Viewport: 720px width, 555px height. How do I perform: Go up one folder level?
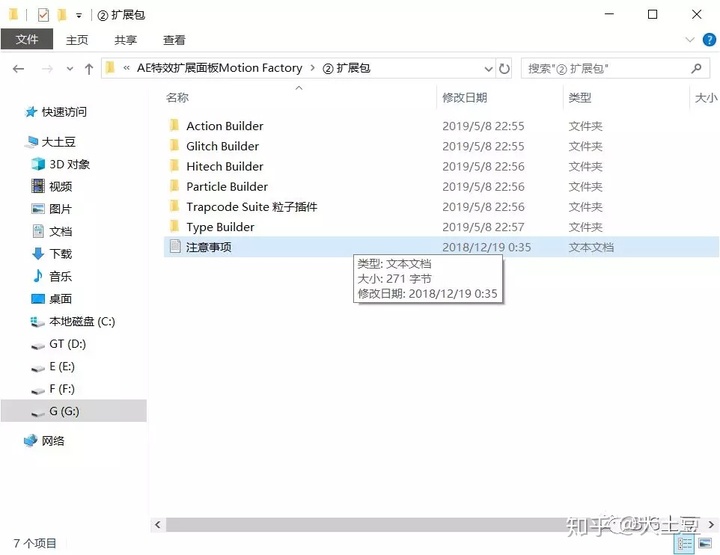point(89,69)
